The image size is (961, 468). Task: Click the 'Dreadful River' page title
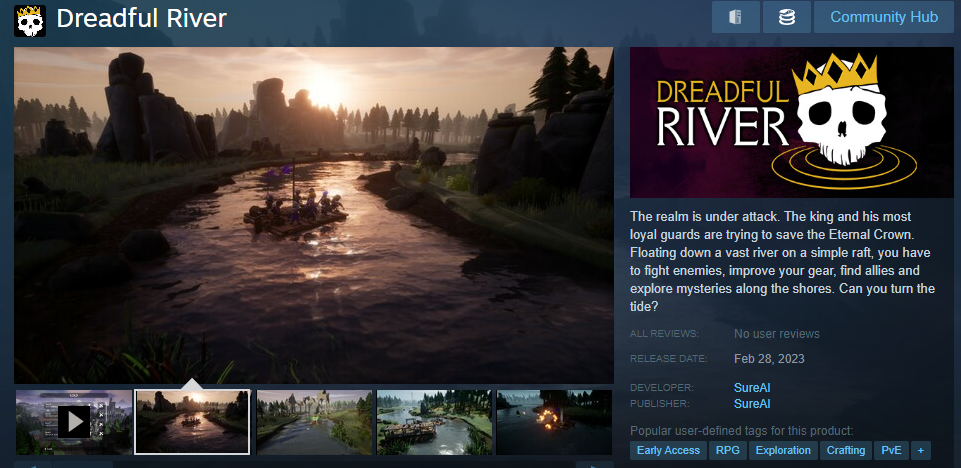click(142, 19)
